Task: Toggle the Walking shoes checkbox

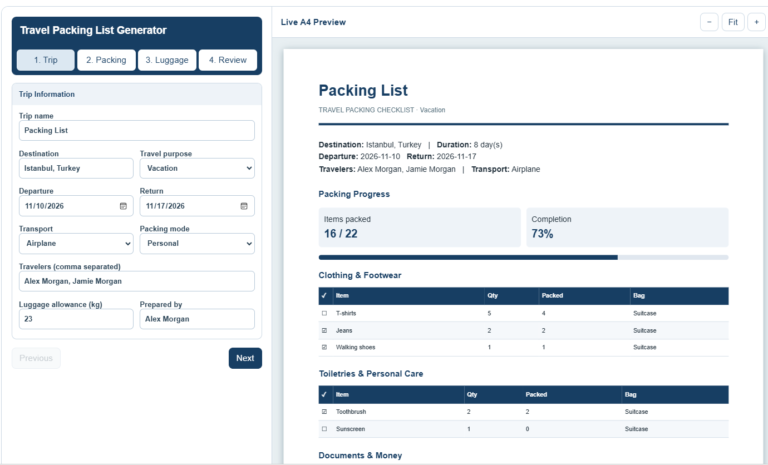Action: 324,347
